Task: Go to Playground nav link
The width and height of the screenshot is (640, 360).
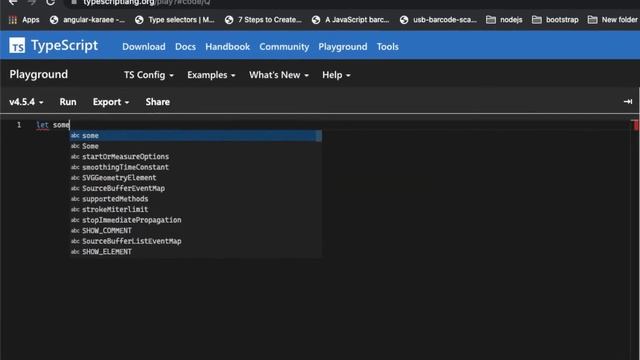Action: coord(342,47)
